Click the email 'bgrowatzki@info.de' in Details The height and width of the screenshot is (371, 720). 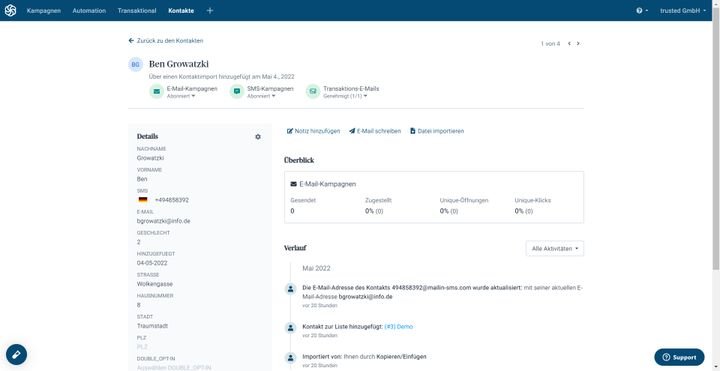click(x=163, y=221)
